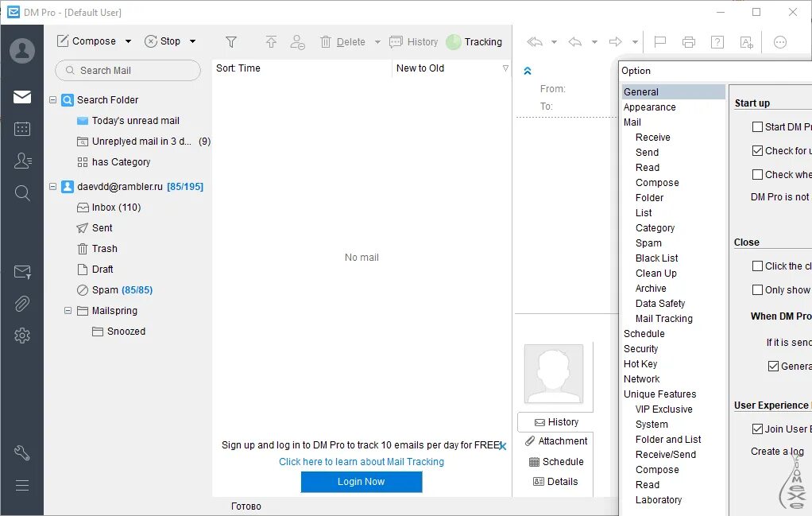Open the learn about Mail Tracking link

click(x=361, y=462)
